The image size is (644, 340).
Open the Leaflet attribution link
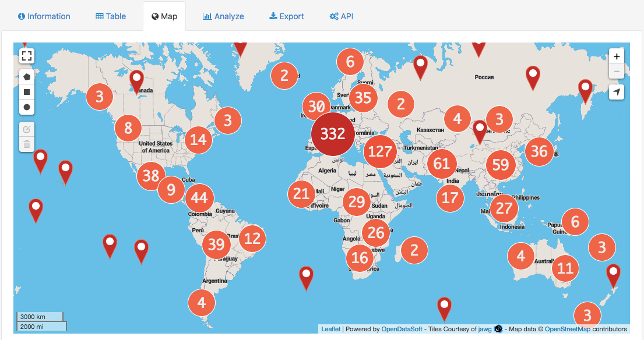click(x=330, y=329)
